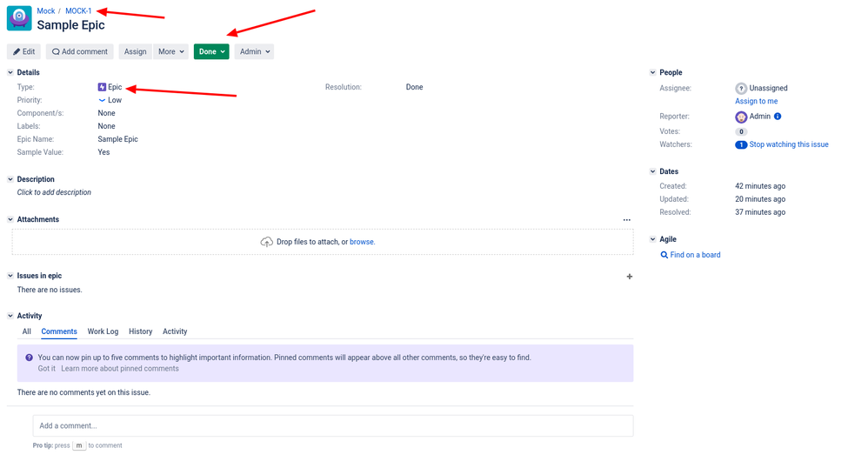Add an issue to epic with plus icon

pyautogui.click(x=630, y=277)
